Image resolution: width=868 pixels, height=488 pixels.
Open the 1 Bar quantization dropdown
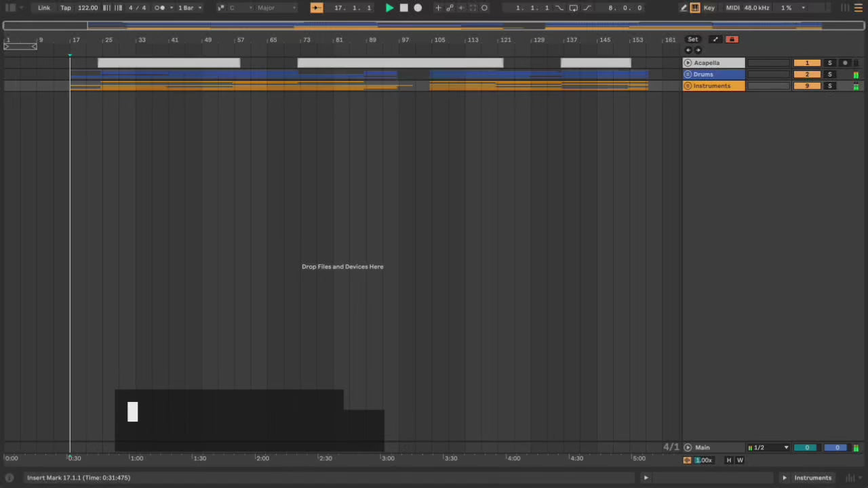point(190,7)
